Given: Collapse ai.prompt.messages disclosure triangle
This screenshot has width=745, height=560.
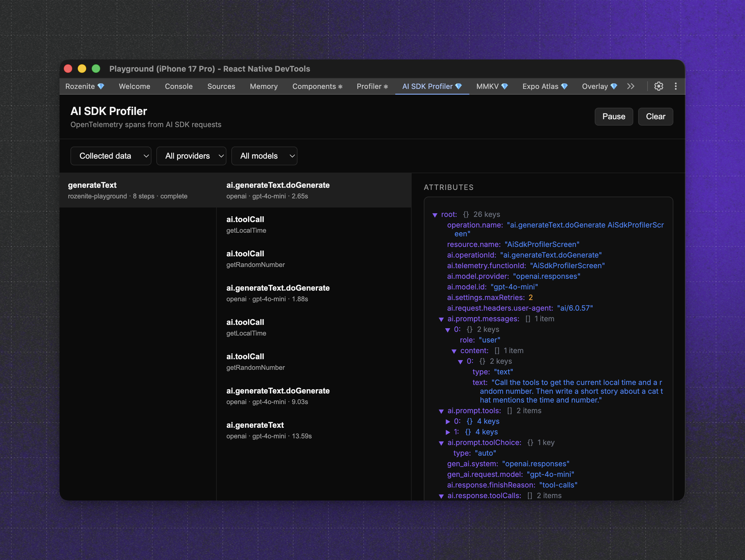Looking at the screenshot, I should pos(441,319).
